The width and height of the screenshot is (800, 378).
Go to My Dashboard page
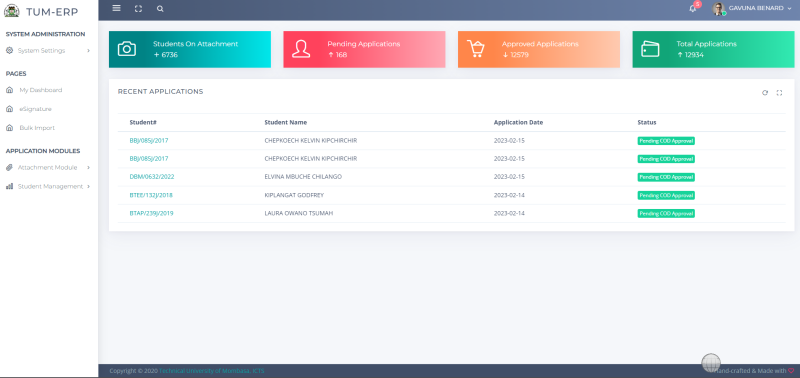[x=41, y=90]
